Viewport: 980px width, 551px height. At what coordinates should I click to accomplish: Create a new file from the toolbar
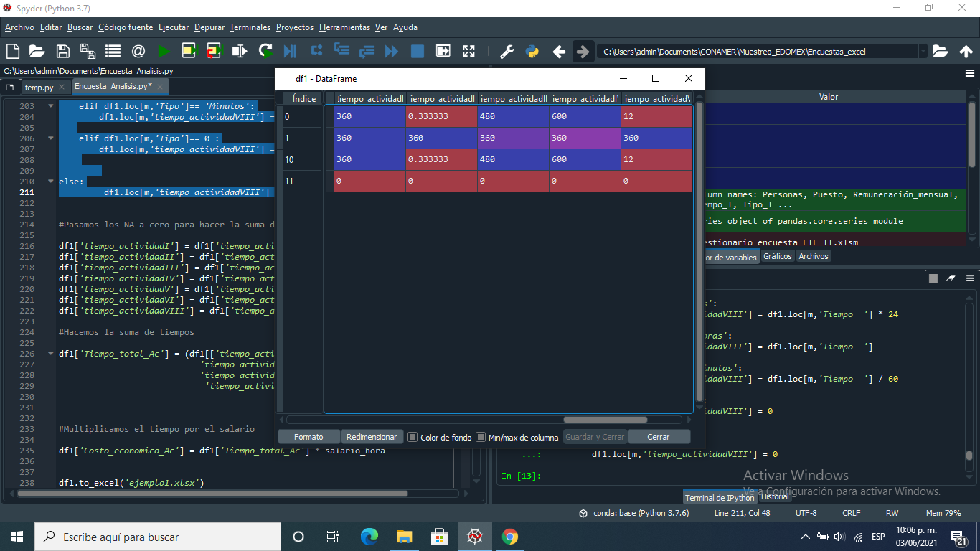[12, 51]
